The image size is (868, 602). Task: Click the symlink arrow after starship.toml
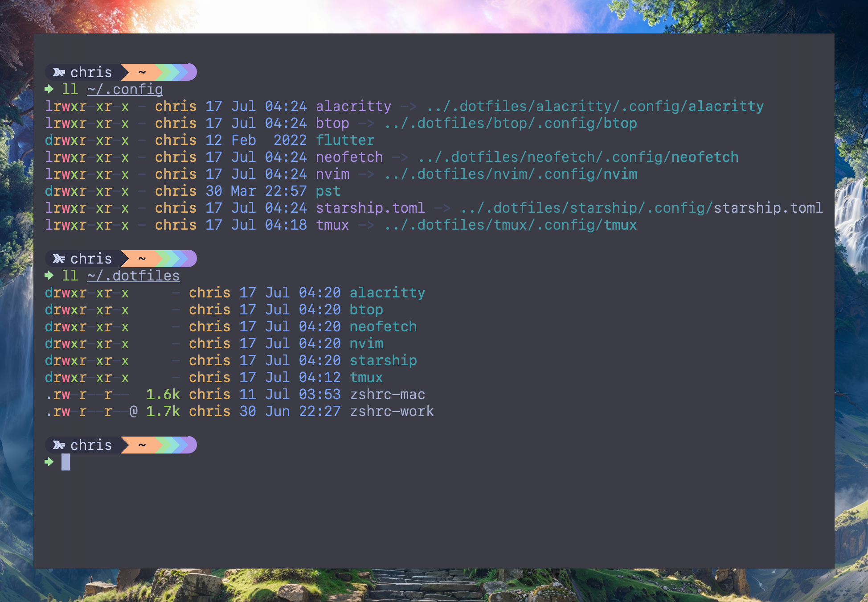[x=442, y=208]
